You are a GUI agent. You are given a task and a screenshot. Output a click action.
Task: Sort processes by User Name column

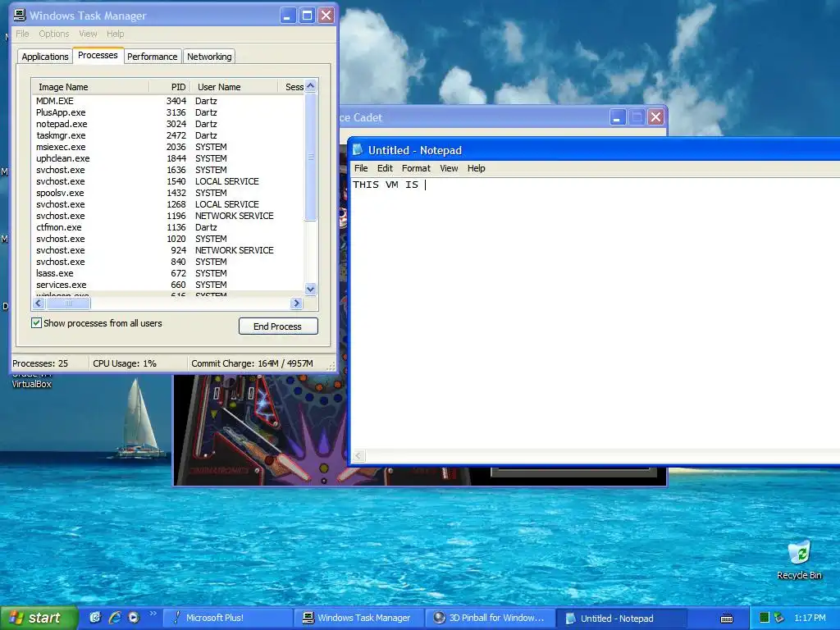point(234,87)
